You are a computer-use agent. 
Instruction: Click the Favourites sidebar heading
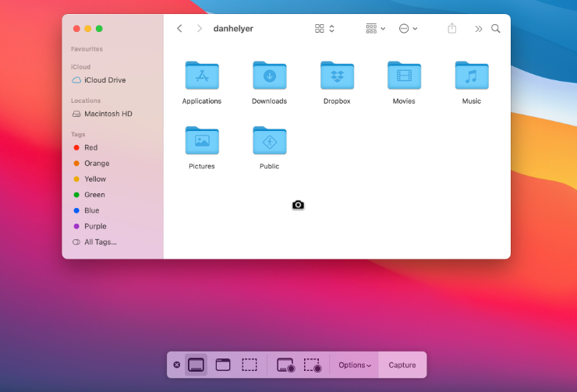click(87, 49)
